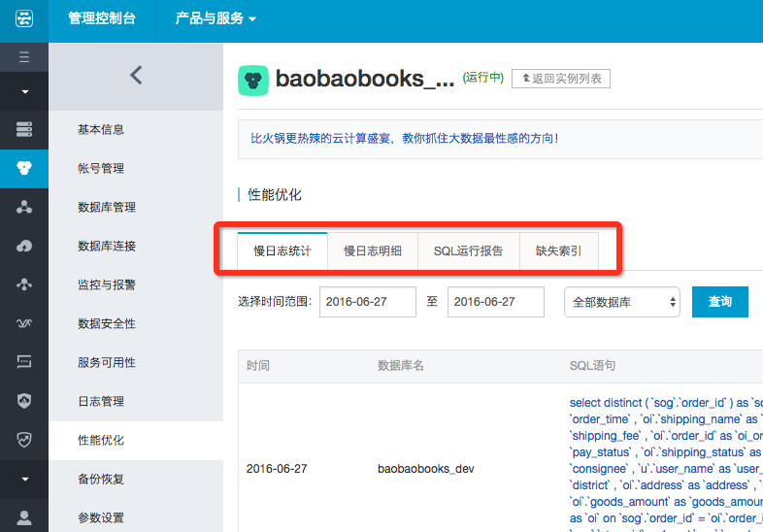Switch to 慢日志统计 tab
763x532 pixels.
pos(282,251)
